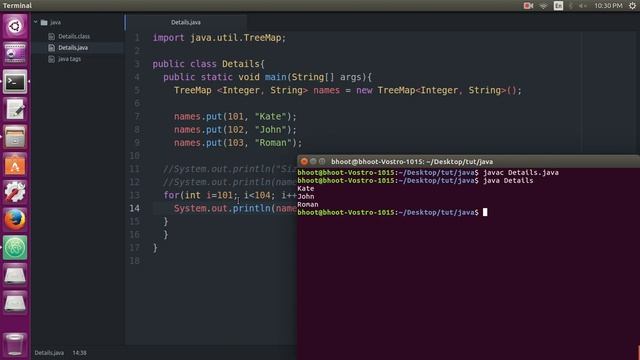Open the java tags file in tree view
The width and height of the screenshot is (640, 360).
click(69, 59)
